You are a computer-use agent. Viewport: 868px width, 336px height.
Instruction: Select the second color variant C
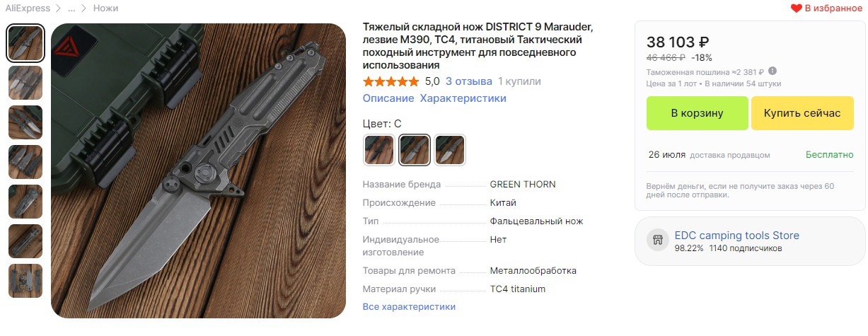click(x=415, y=149)
